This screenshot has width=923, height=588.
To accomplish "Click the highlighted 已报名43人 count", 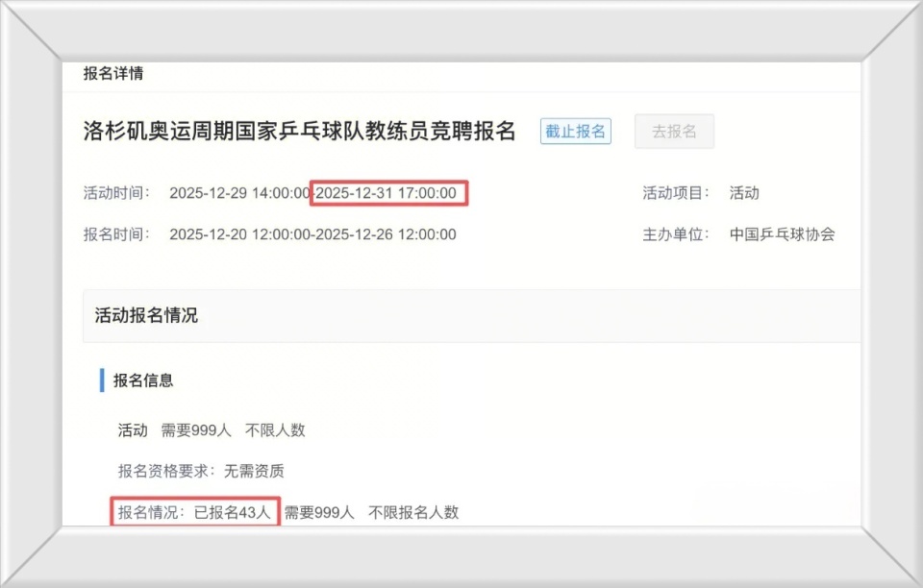I will [232, 512].
